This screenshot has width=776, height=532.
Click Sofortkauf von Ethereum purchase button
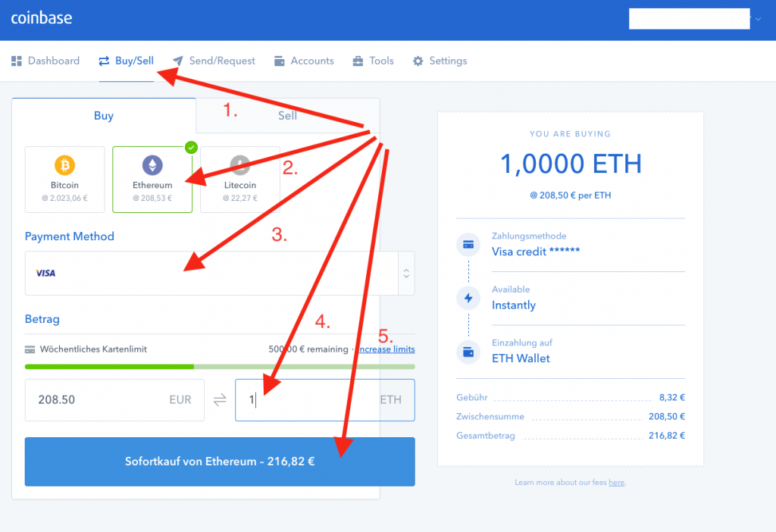coord(220,461)
